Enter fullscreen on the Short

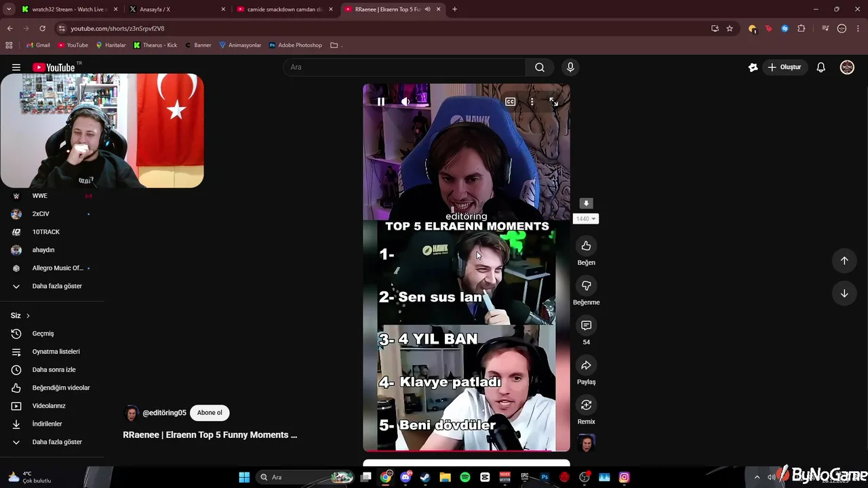pos(554,102)
